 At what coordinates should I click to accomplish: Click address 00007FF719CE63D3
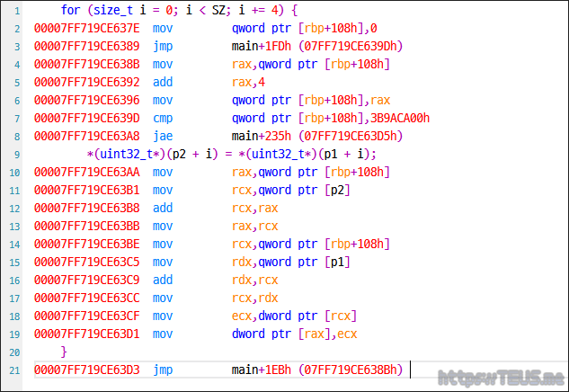coord(86,370)
